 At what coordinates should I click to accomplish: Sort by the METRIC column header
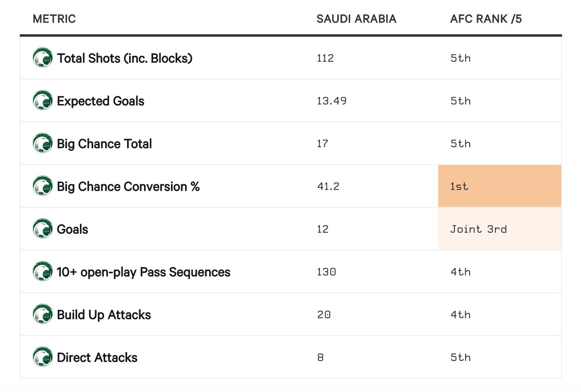pos(54,19)
